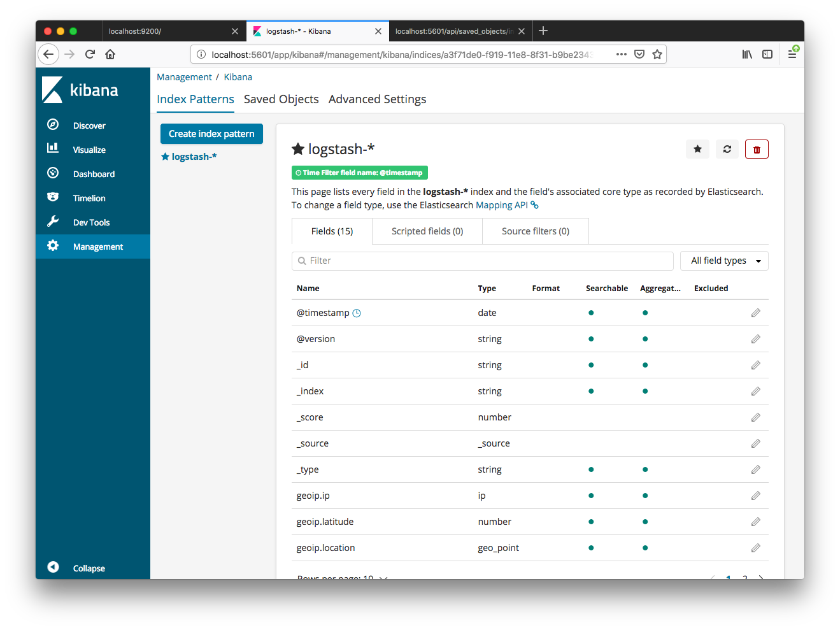Edit the _score field
This screenshot has width=840, height=630.
[x=755, y=417]
